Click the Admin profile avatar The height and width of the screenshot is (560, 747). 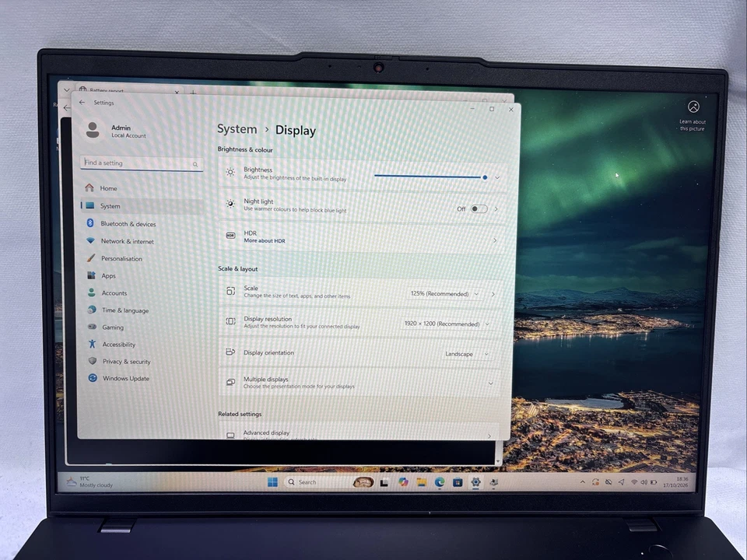click(x=93, y=130)
